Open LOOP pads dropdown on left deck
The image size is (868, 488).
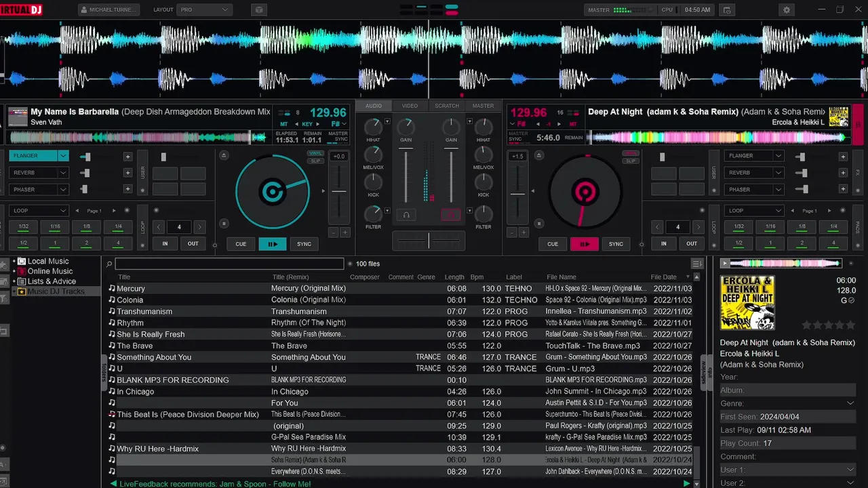[x=39, y=211]
